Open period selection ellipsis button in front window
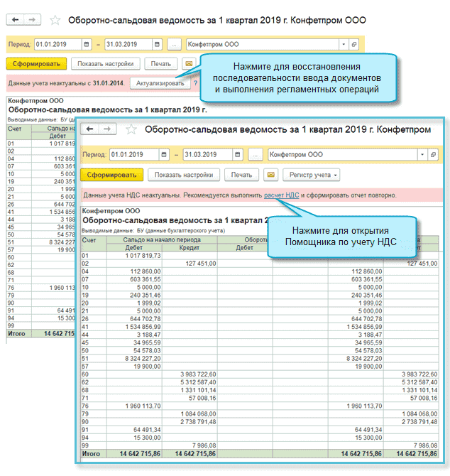 [256, 154]
